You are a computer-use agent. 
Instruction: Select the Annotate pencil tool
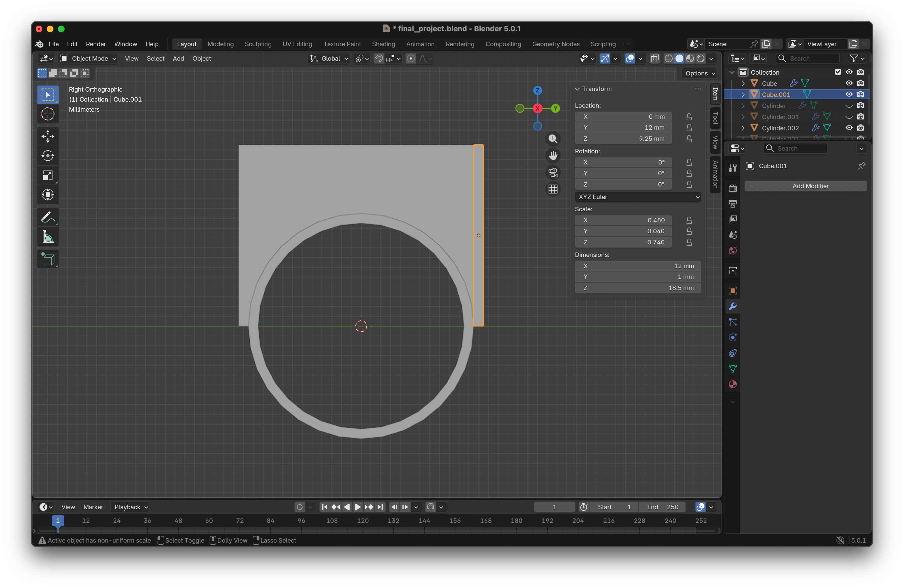point(48,218)
